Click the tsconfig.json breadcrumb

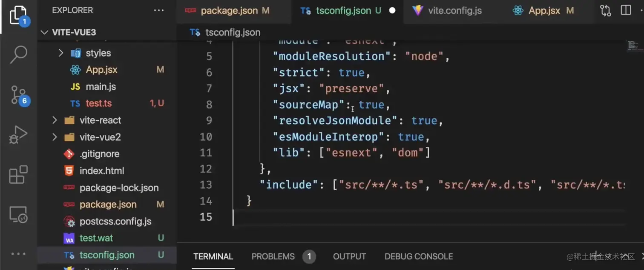[233, 32]
